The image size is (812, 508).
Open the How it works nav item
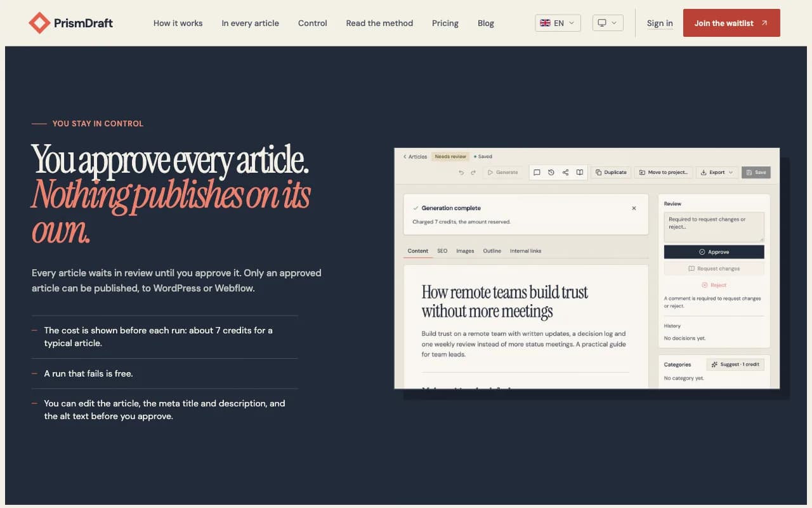point(178,23)
